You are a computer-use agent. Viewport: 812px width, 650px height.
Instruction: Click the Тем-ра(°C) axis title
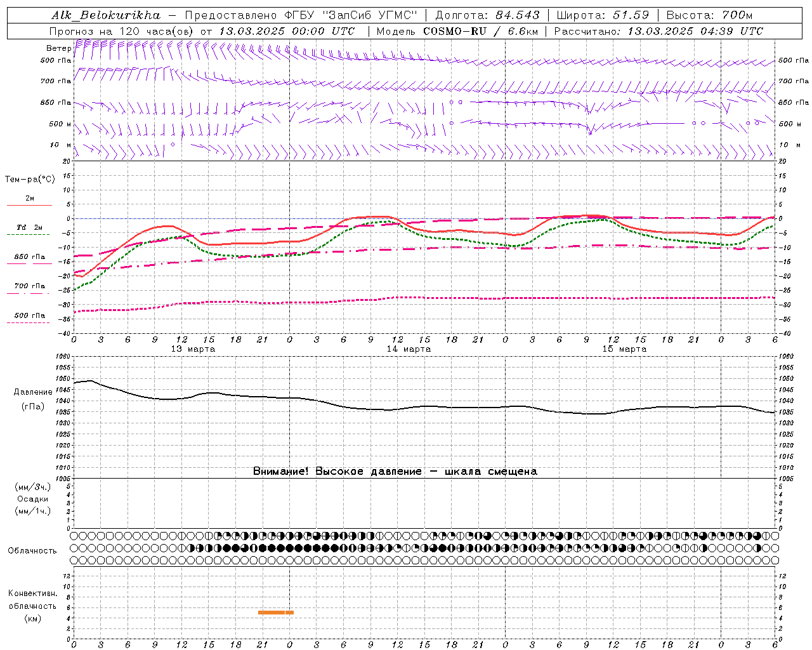30,180
